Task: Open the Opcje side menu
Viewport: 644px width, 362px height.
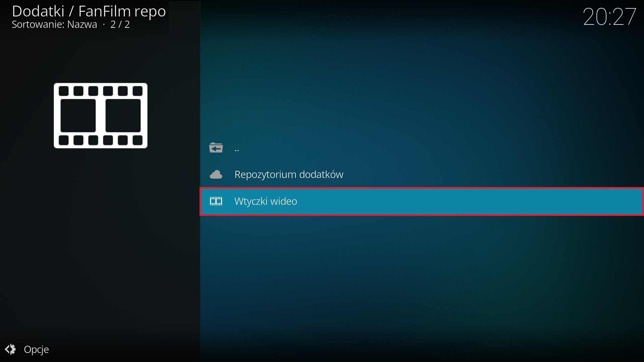Action: tap(37, 349)
